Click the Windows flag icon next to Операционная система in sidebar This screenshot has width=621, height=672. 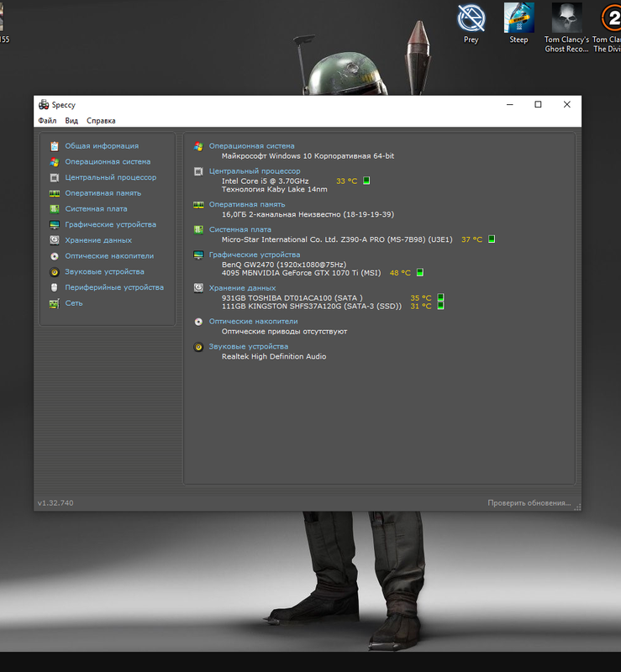[55, 162]
